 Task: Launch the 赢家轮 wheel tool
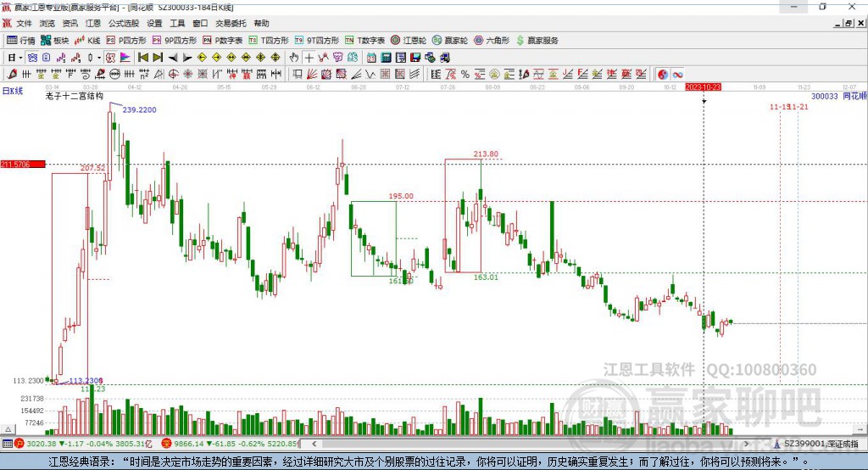pos(450,41)
